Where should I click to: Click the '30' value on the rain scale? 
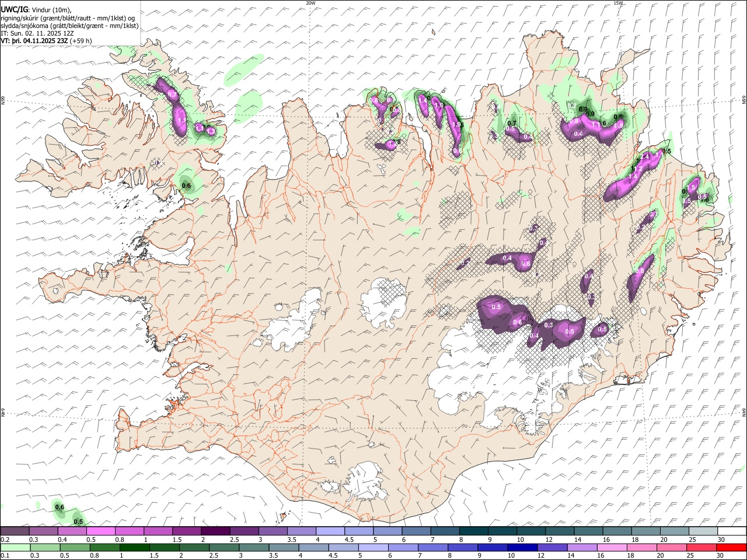[x=721, y=555]
